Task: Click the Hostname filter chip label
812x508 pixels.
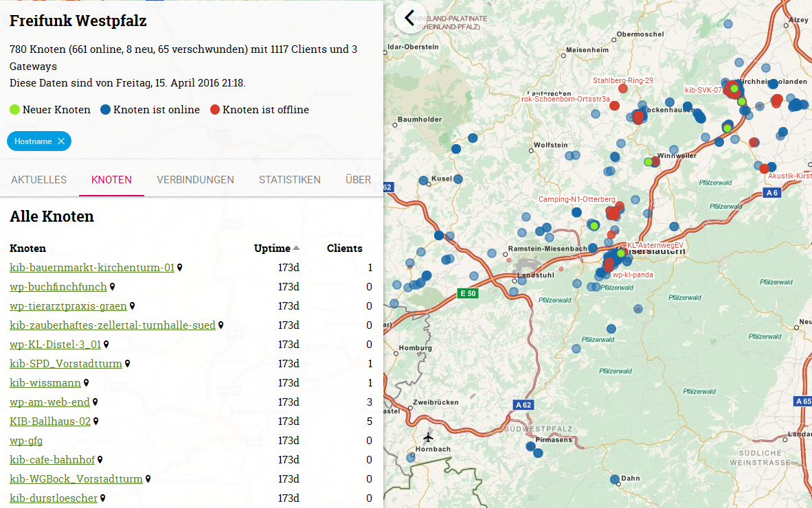Action: point(33,141)
